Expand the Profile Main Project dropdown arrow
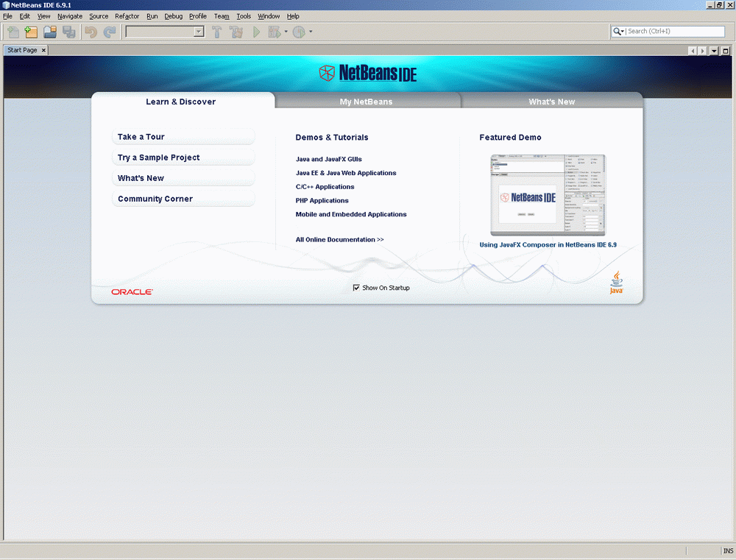 (x=311, y=32)
